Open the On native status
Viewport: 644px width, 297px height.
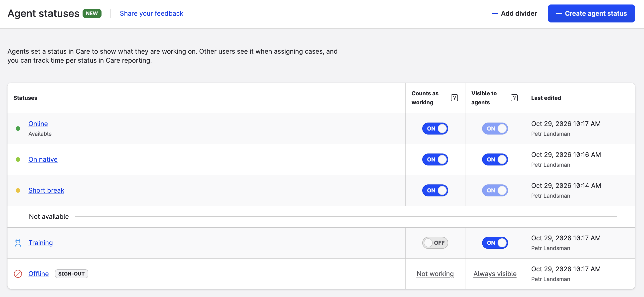[43, 159]
